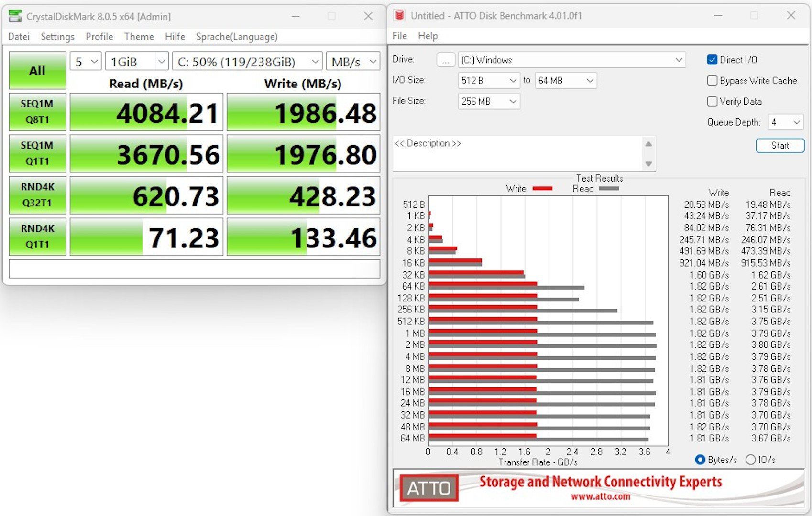Open the Profile menu
Screen dimensions: 812x516
click(99, 37)
